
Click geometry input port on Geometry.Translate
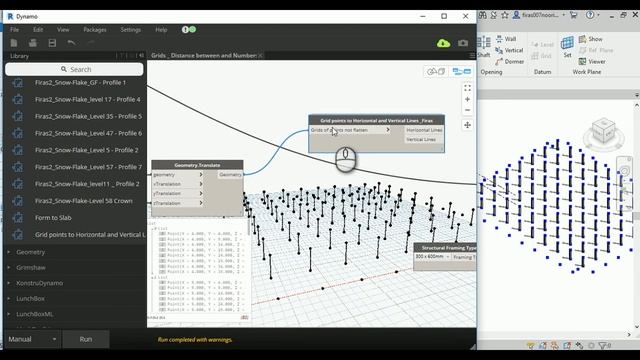(178, 175)
